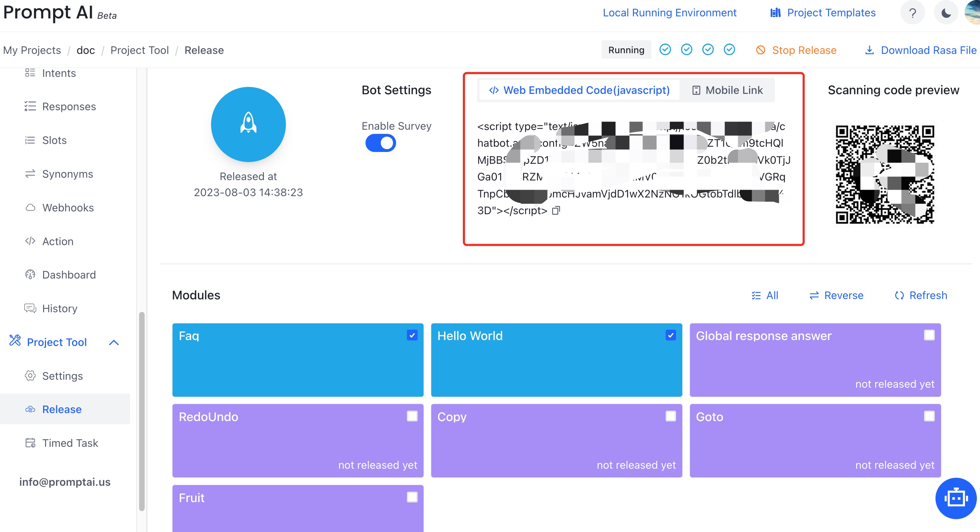Check the Faq module checkbox
The height and width of the screenshot is (532, 980).
tap(412, 335)
